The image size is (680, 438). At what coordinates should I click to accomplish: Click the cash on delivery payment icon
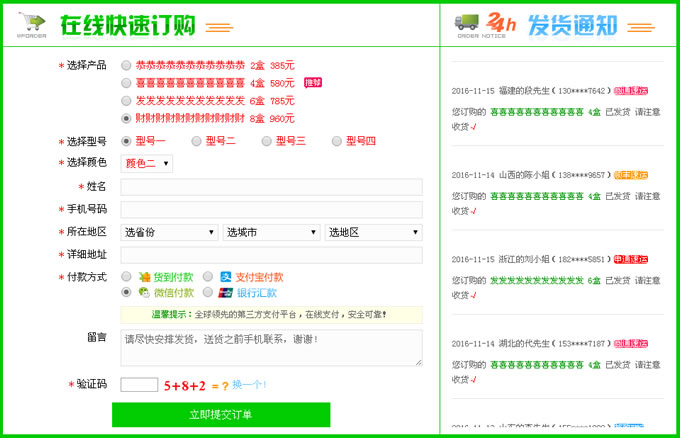(144, 277)
